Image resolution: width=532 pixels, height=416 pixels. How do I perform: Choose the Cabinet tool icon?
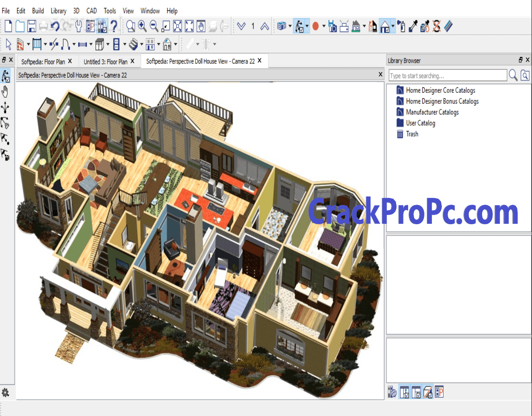tap(99, 44)
